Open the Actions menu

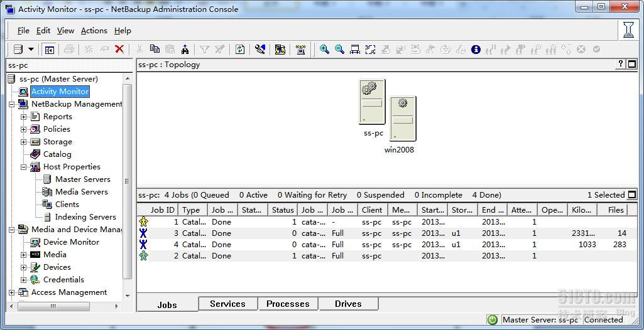pos(94,31)
